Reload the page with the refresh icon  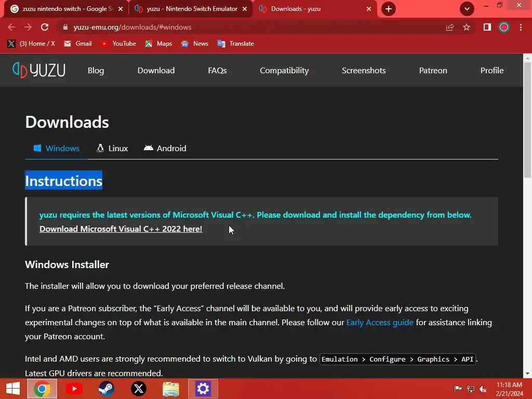point(45,27)
